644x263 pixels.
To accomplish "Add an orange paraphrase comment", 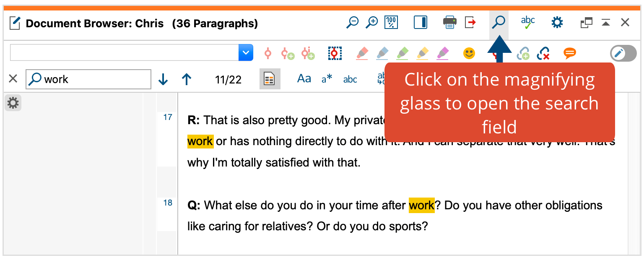I will 569,53.
